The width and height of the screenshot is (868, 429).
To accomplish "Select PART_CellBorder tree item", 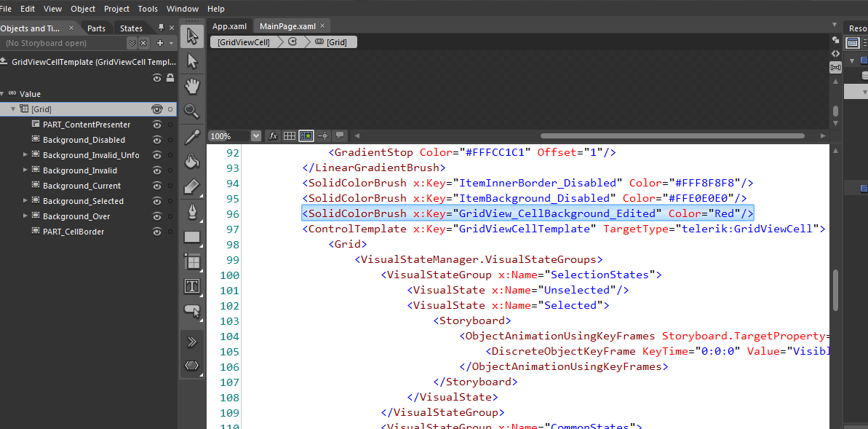I will pyautogui.click(x=73, y=232).
